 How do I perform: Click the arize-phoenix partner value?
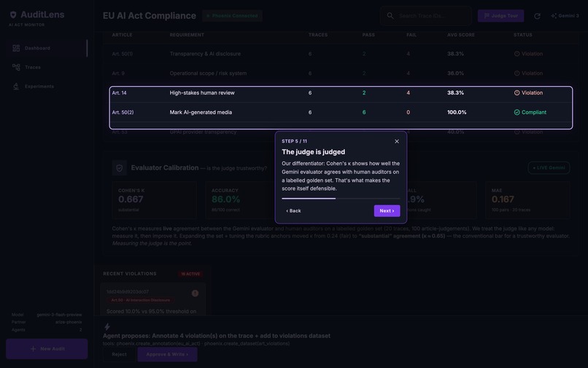tap(69, 322)
